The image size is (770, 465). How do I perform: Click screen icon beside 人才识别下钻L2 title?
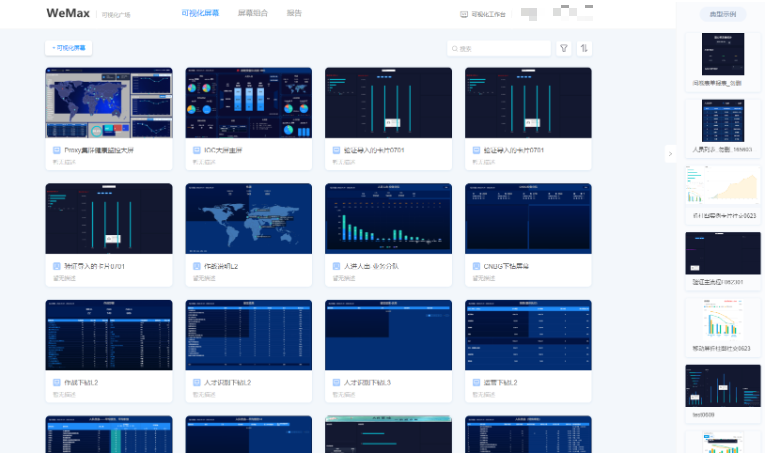point(197,383)
